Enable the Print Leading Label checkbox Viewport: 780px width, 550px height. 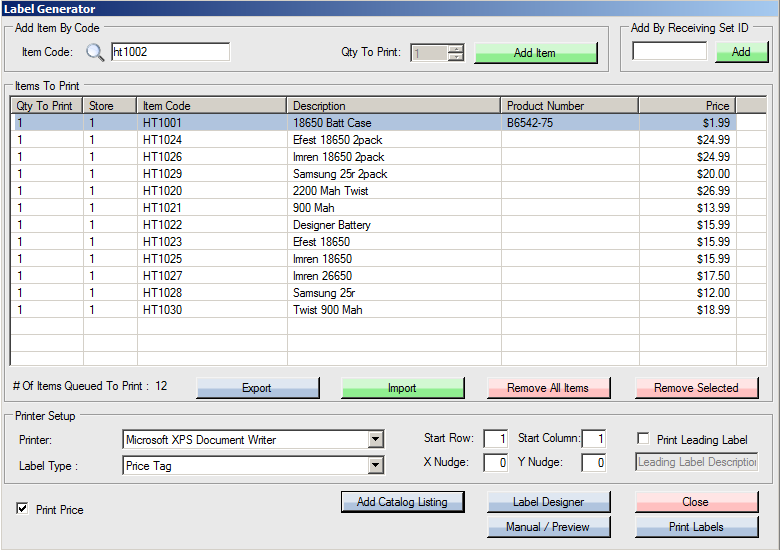pos(644,439)
